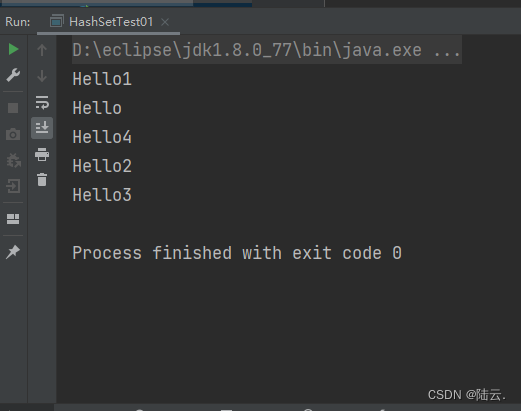Click the up arrow stack-trace icon
This screenshot has height=411, width=521.
42,50
